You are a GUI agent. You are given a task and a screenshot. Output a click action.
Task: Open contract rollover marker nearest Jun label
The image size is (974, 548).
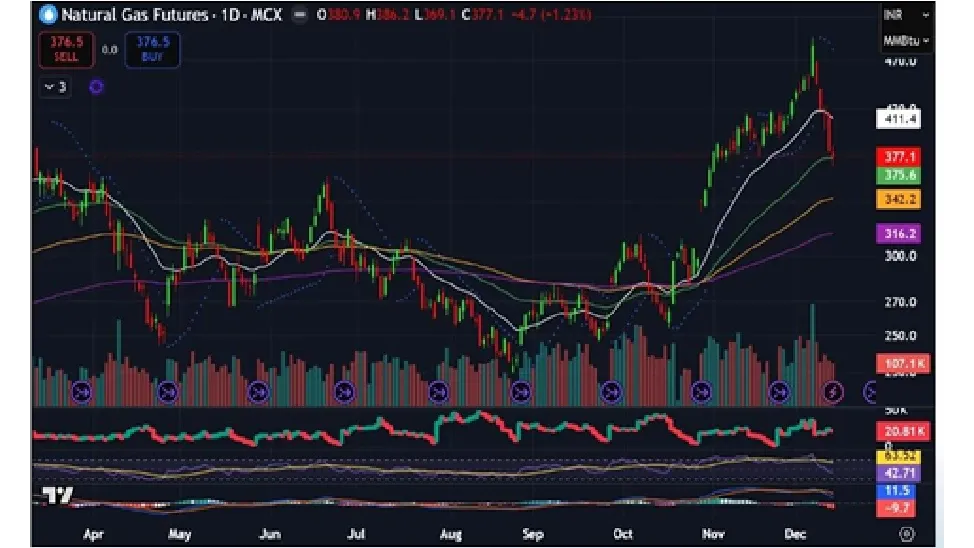click(258, 391)
